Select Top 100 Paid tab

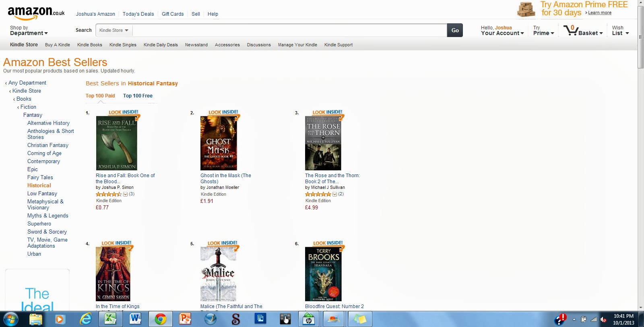click(100, 96)
